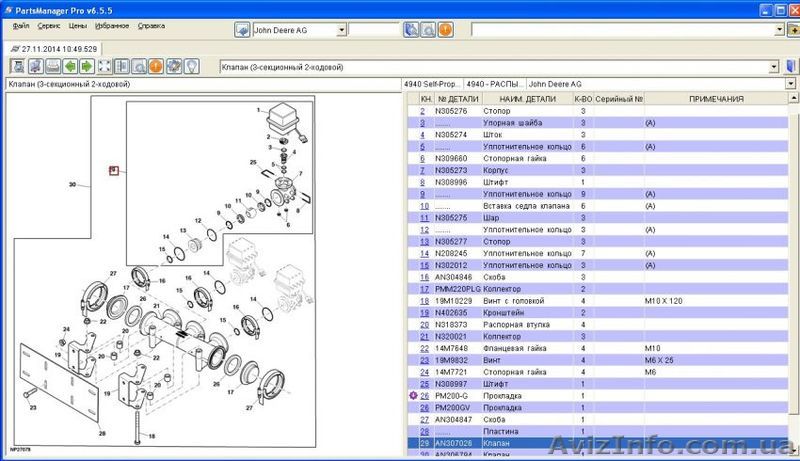Click part number link 29 Клапан
800x461 pixels.
424,443
